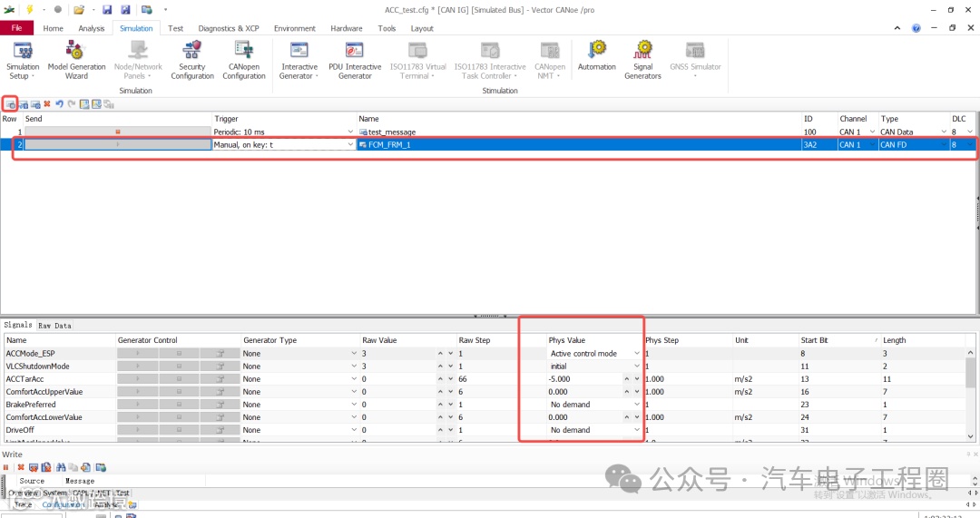The height and width of the screenshot is (518, 980).
Task: Collapse the ribbon with the up caret
Action: 897,28
